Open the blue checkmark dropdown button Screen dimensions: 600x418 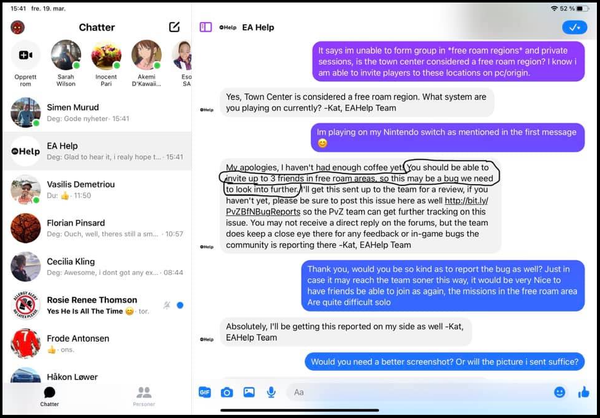click(x=574, y=28)
